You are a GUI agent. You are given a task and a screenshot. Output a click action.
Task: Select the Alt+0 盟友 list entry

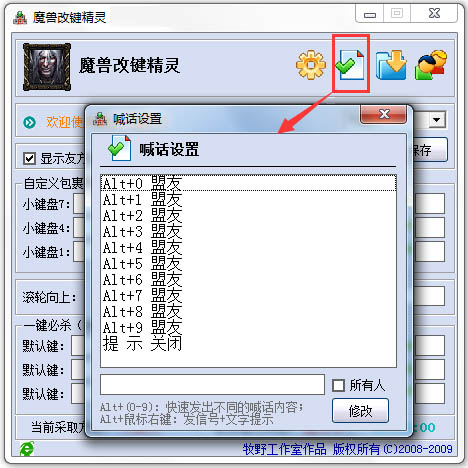tap(248, 183)
